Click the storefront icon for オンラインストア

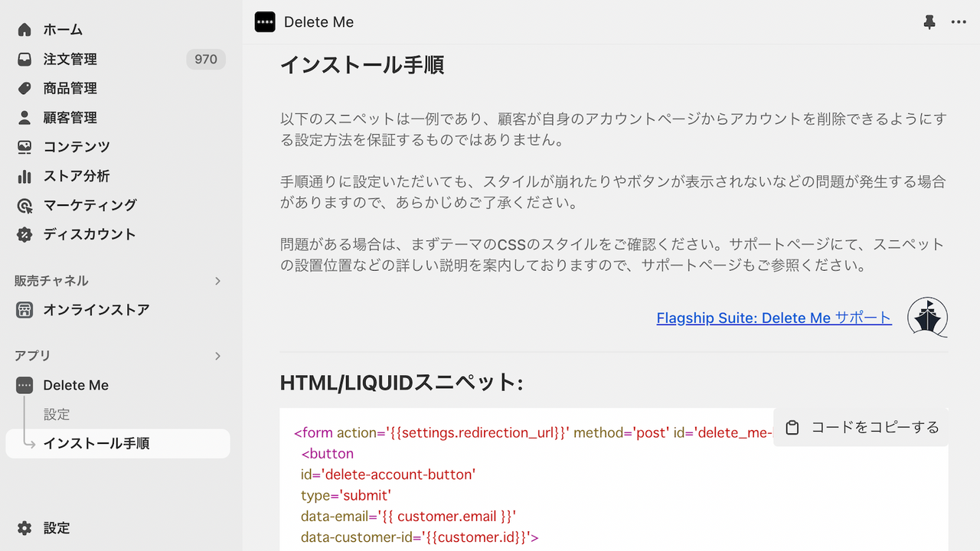tap(24, 310)
